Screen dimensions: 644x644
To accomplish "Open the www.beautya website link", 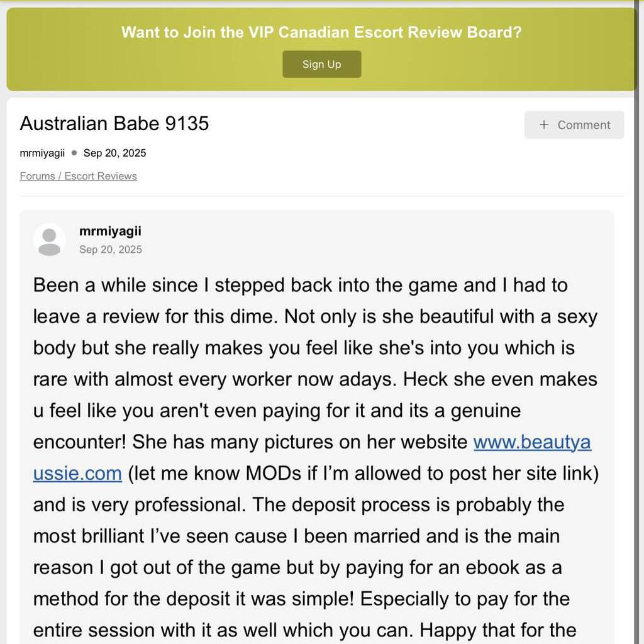I will point(532,442).
